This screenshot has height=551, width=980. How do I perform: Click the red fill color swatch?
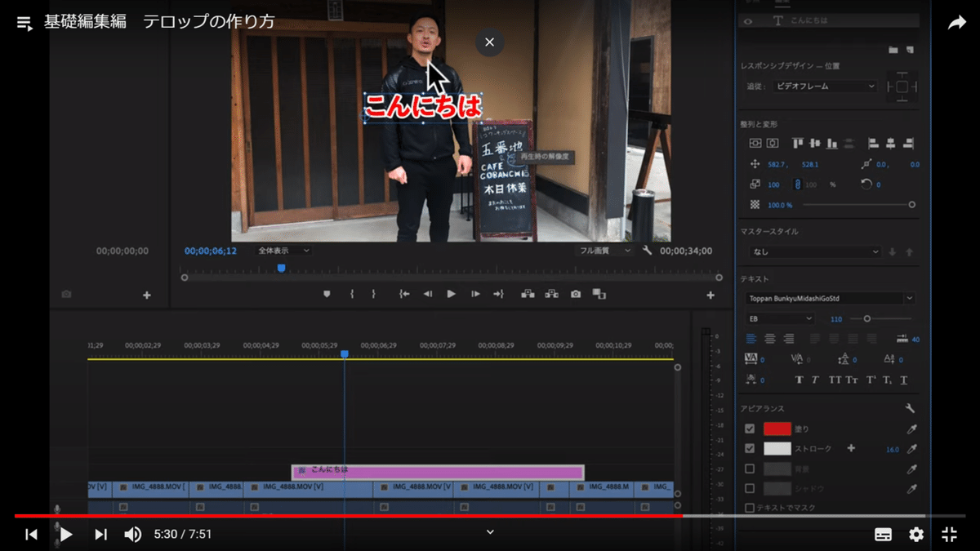tap(777, 429)
